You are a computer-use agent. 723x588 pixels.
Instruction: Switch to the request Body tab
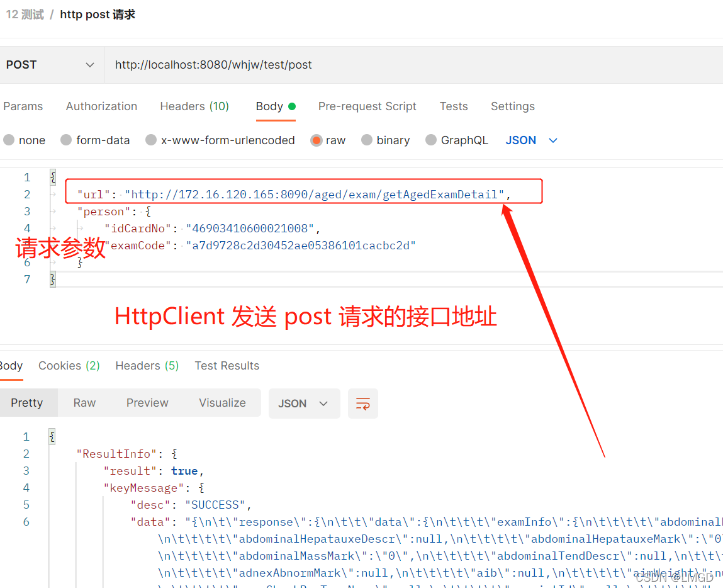pos(276,106)
